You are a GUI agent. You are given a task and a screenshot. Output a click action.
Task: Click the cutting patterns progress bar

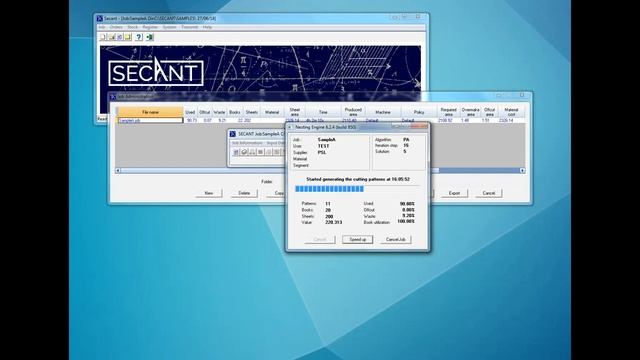coord(357,189)
